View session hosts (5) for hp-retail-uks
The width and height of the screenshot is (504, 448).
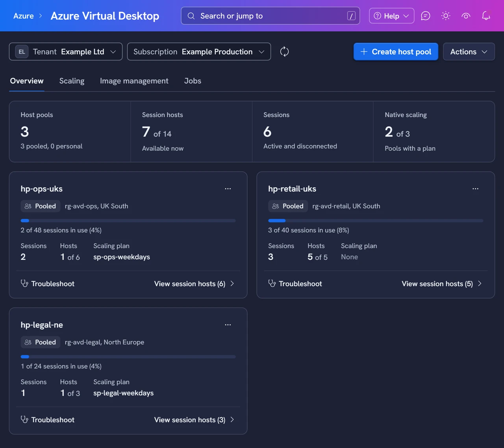[442, 283]
